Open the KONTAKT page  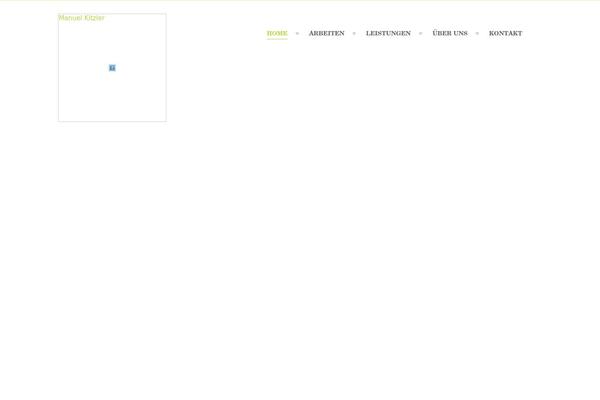coord(505,33)
